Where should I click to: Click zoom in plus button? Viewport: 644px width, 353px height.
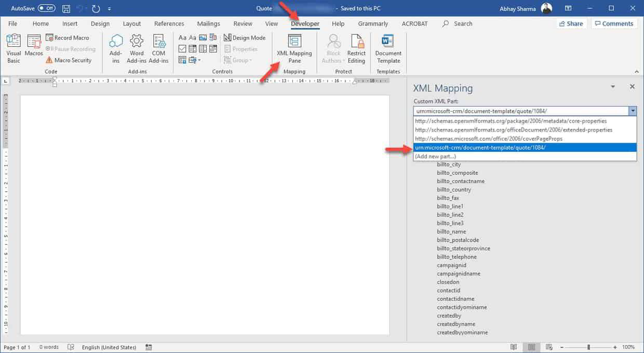pyautogui.click(x=615, y=347)
